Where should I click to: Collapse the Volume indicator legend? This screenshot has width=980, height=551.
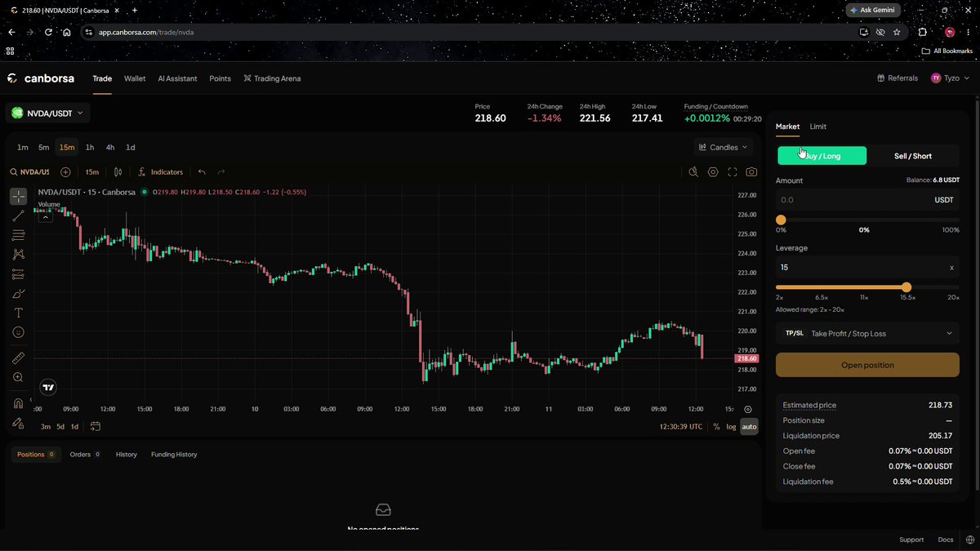[45, 216]
